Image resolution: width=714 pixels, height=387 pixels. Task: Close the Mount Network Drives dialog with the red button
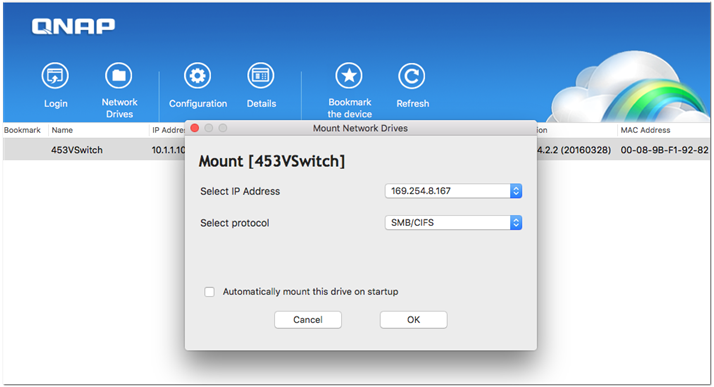click(x=195, y=128)
